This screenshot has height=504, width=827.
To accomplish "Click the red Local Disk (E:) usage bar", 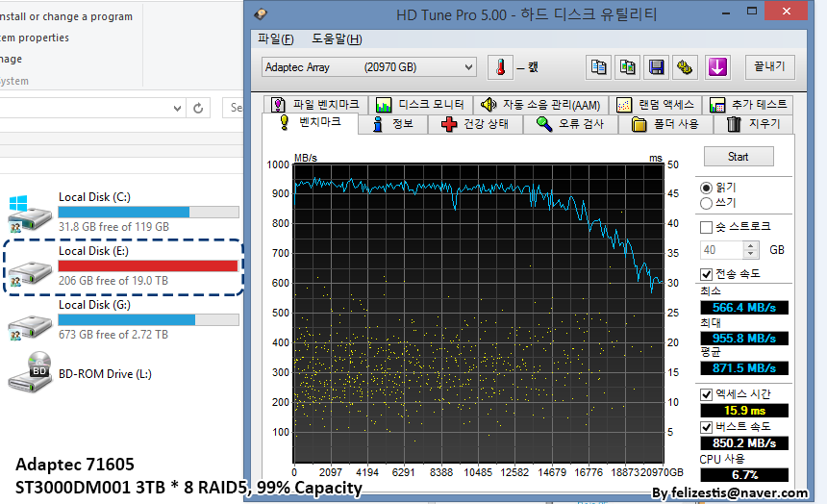I will click(x=149, y=266).
